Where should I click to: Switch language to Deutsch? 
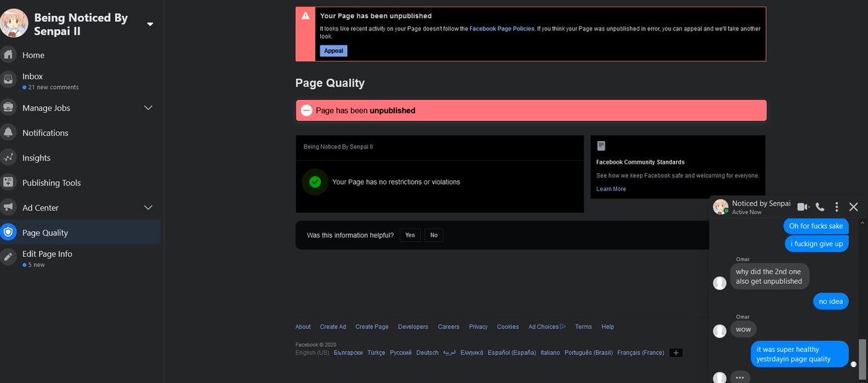click(x=427, y=353)
